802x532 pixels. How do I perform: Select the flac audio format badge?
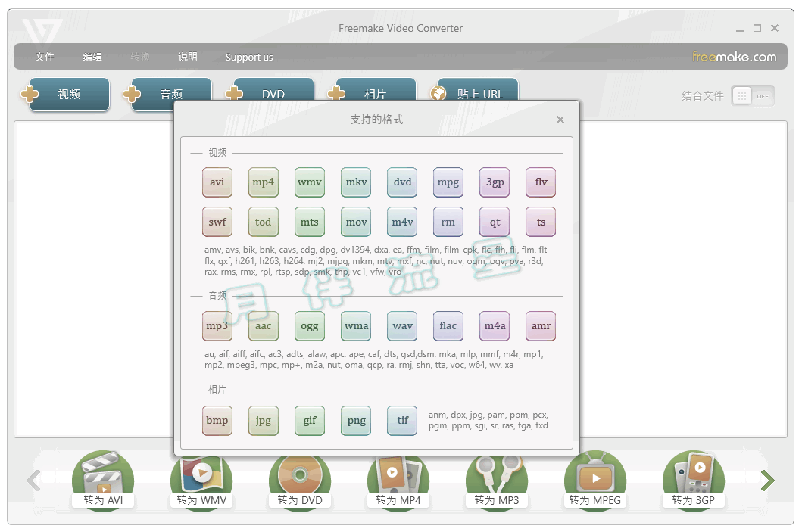click(448, 326)
